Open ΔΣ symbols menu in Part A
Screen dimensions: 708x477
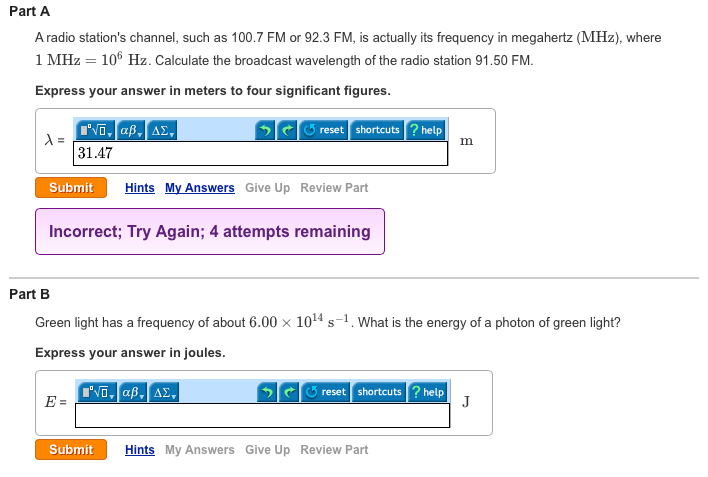click(x=162, y=130)
